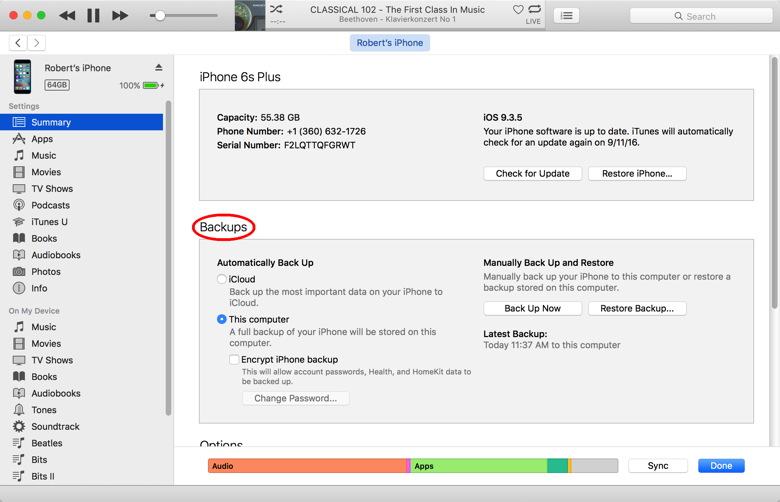780x502 pixels.
Task: Click Back Up Now
Action: [x=532, y=308]
